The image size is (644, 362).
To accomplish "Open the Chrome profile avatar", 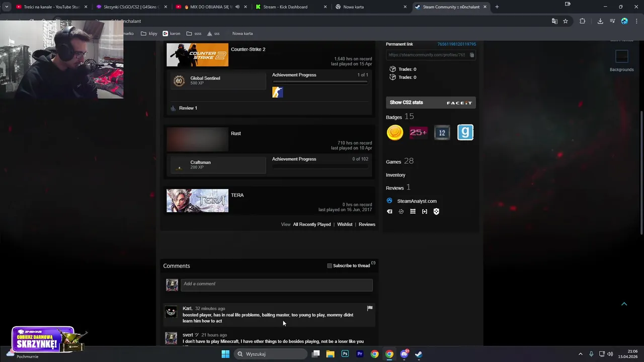I will (x=624, y=21).
